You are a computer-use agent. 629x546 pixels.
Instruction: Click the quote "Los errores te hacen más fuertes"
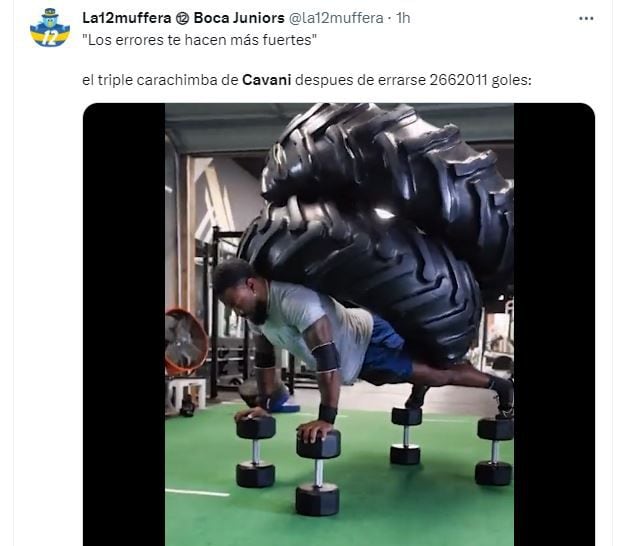tap(200, 40)
